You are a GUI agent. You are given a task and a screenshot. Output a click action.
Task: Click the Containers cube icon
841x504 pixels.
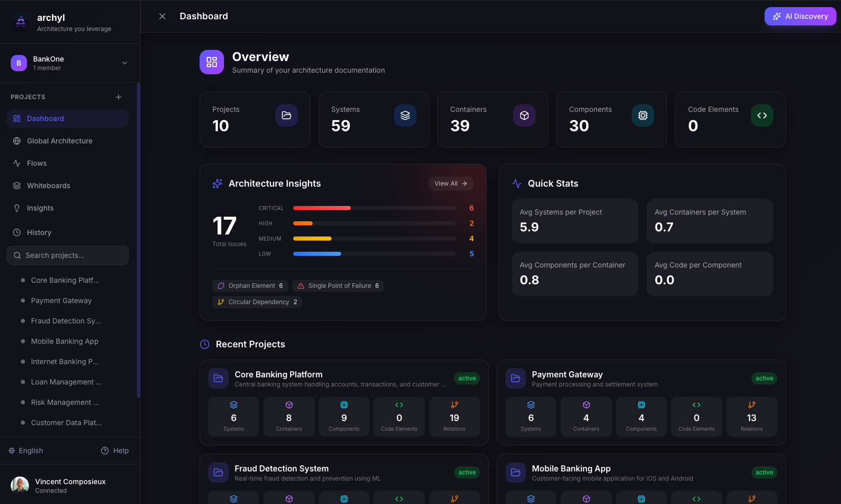click(x=524, y=115)
